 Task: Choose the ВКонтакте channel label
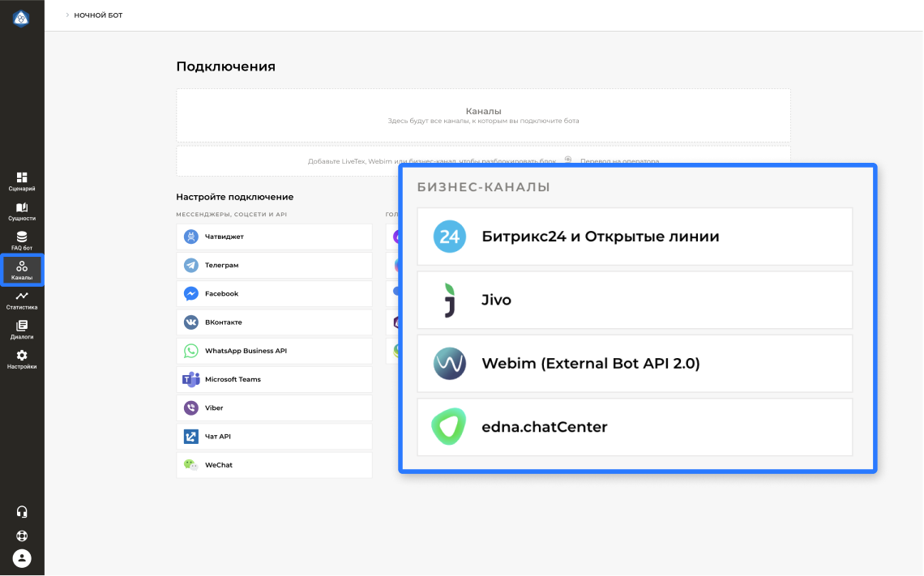(224, 322)
